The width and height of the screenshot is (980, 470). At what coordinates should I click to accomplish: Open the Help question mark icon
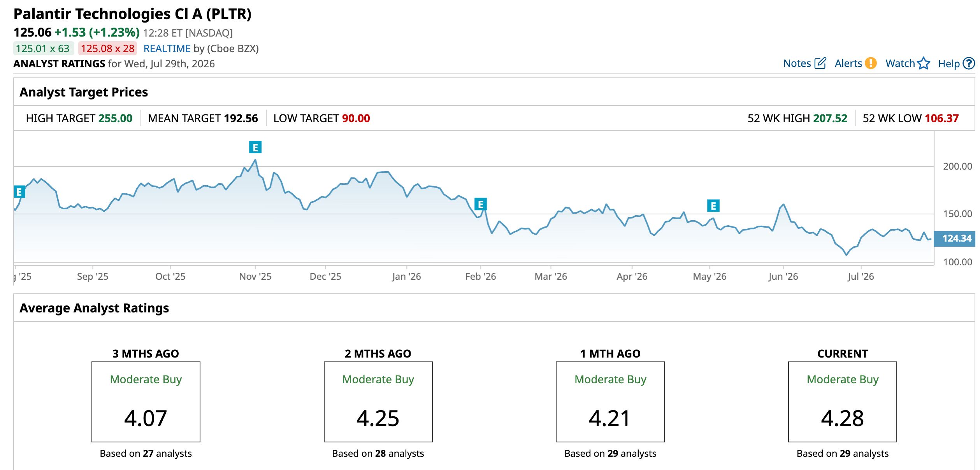pos(969,63)
